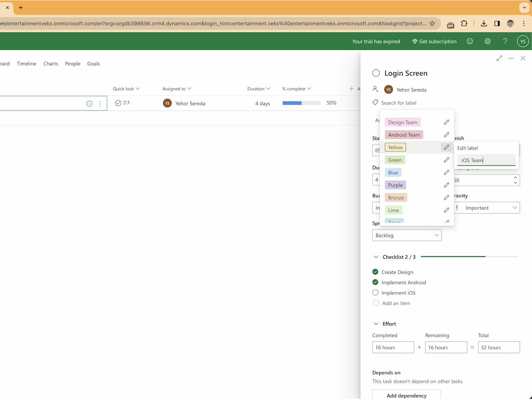Open the Sprint dropdown showing Backlog

pos(407,235)
